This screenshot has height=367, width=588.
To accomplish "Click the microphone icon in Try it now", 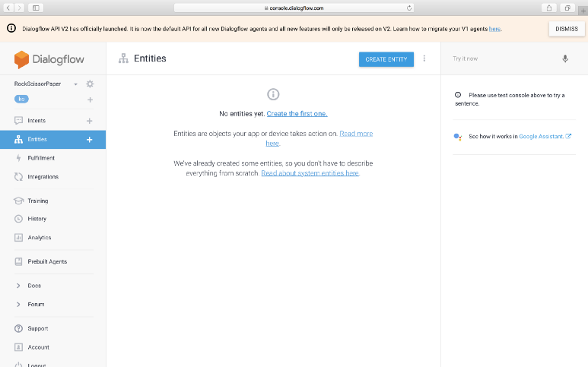I will [565, 59].
